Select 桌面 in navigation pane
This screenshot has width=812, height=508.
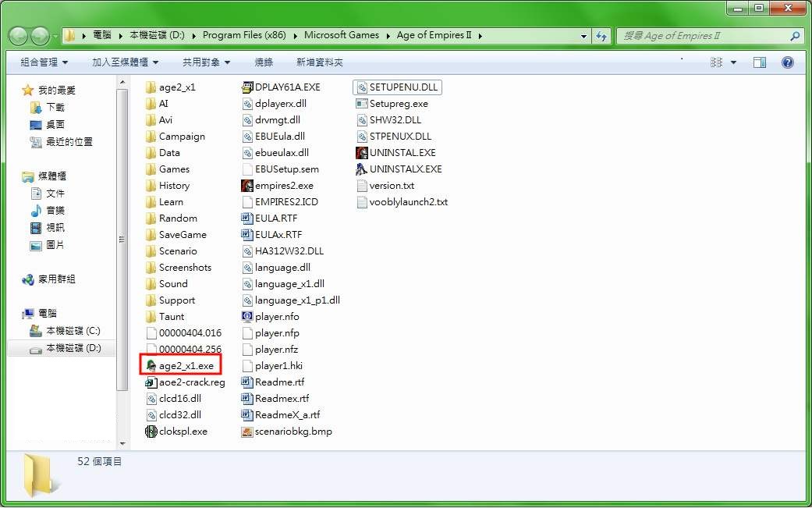click(55, 124)
